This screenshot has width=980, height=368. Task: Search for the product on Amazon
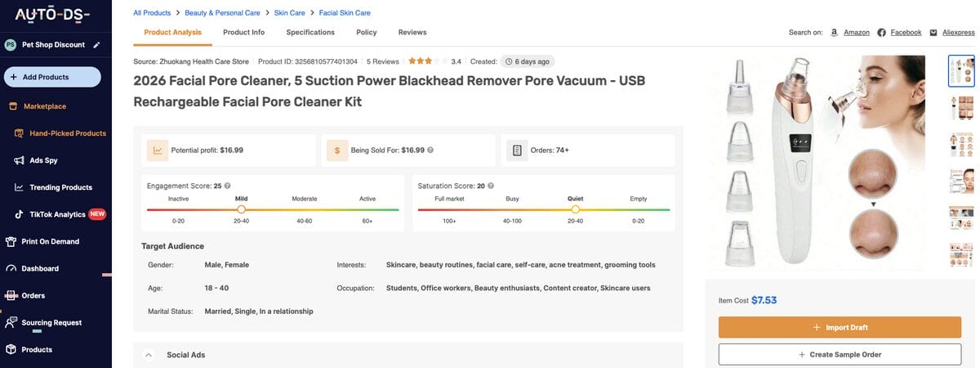(850, 33)
